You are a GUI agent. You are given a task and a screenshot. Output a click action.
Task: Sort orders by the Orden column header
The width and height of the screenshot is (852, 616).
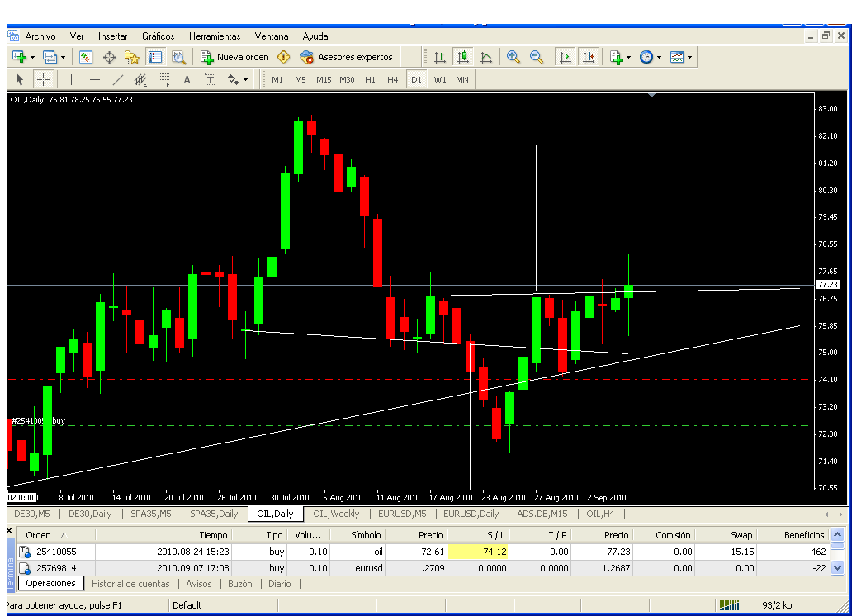point(55,536)
